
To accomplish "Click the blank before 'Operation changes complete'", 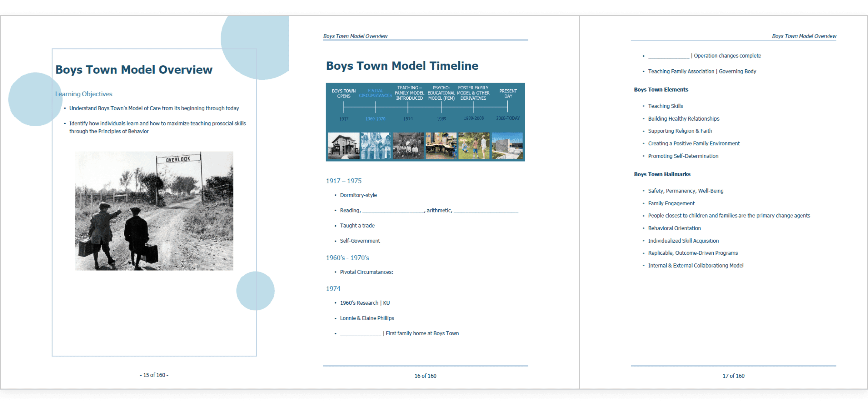I will click(669, 57).
